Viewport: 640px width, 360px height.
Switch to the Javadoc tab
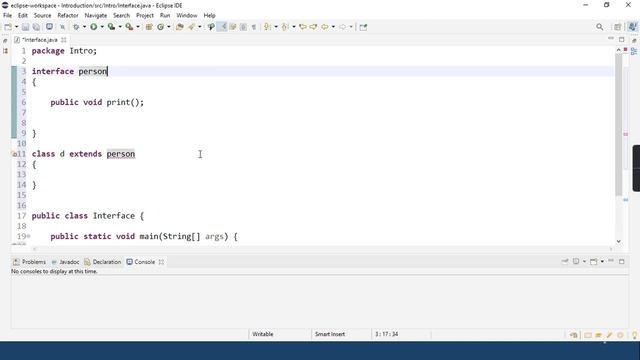(x=65, y=262)
